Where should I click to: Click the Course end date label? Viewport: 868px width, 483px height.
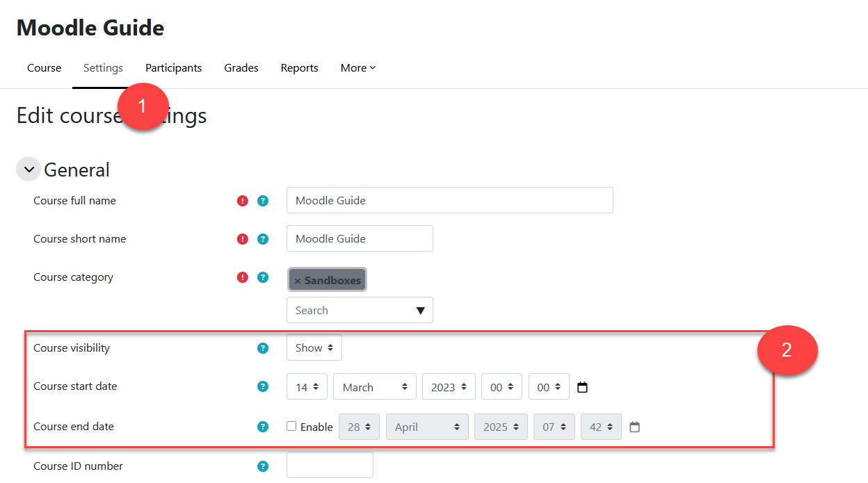[74, 427]
